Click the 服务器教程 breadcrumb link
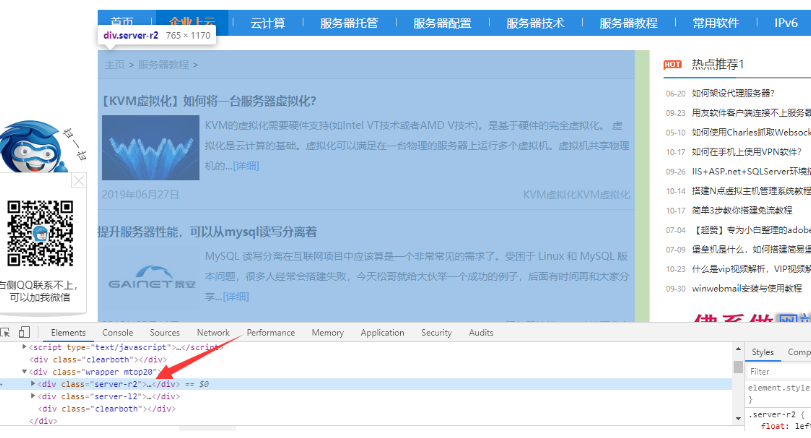The height and width of the screenshot is (438, 811). pyautogui.click(x=163, y=65)
